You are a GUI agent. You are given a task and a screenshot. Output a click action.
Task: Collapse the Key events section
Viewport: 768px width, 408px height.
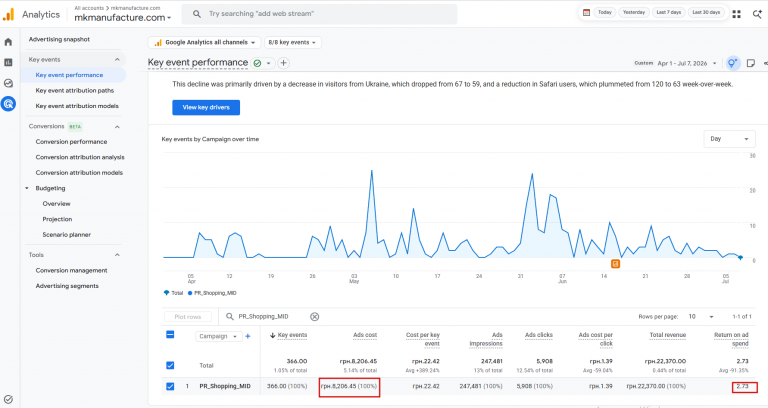(118, 60)
